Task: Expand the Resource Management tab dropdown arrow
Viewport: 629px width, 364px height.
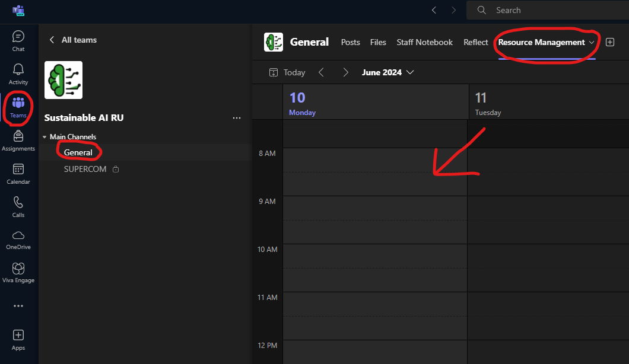Action: 592,43
